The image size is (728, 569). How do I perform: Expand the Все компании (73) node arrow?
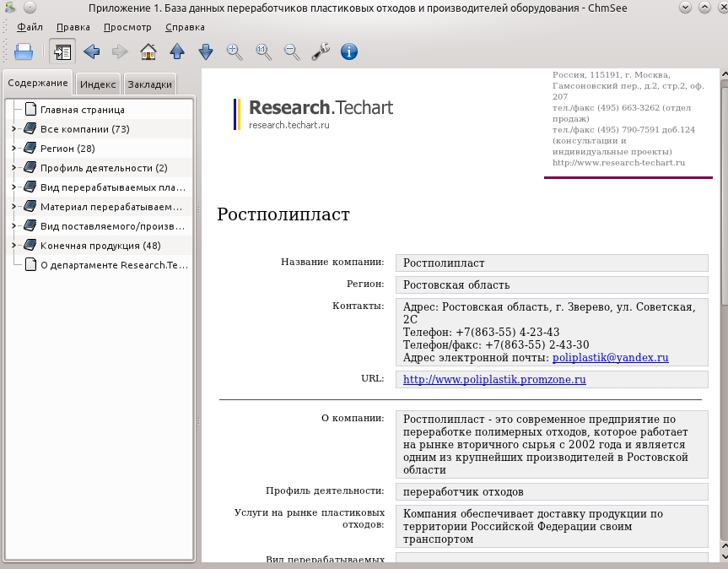13,129
